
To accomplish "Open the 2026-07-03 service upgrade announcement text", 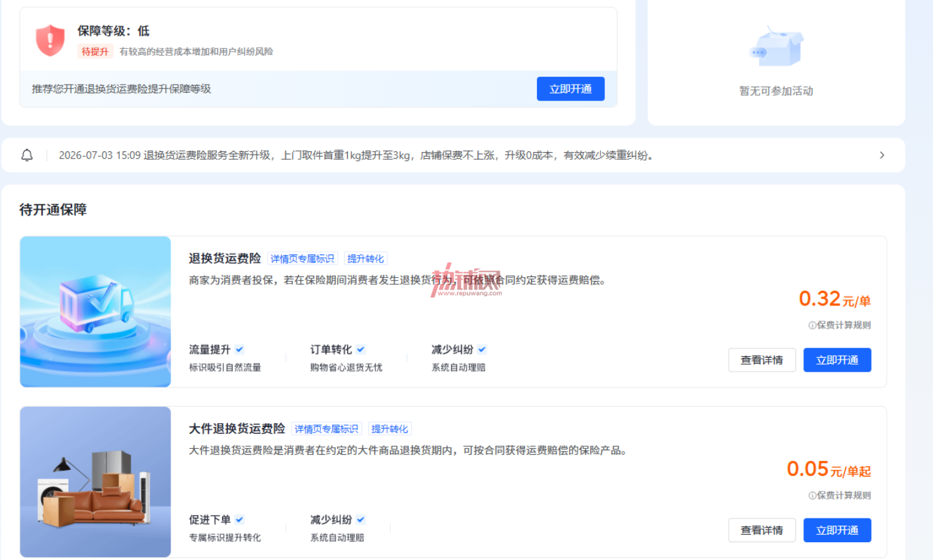I will click(x=357, y=155).
